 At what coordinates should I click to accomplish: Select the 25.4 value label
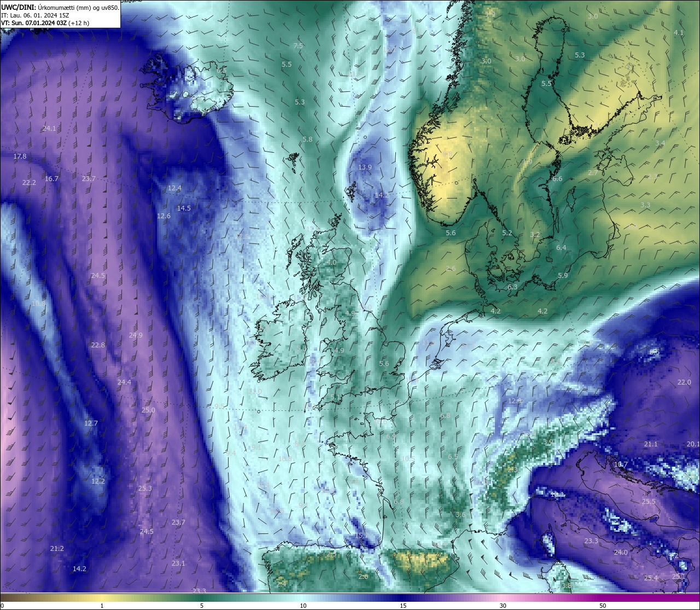651,578
